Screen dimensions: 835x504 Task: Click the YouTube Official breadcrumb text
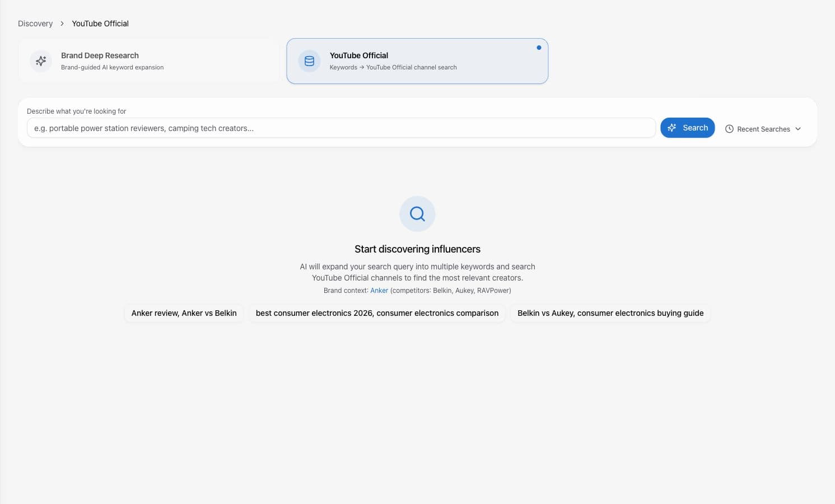click(x=100, y=24)
